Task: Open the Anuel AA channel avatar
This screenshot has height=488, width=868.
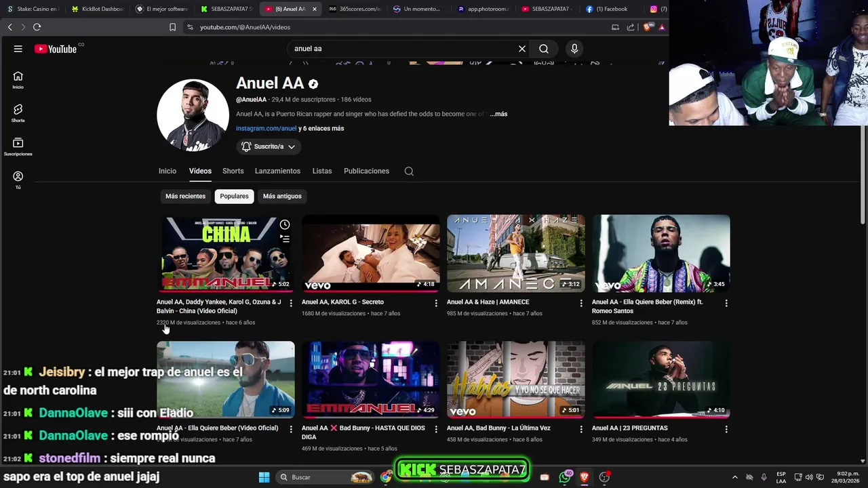Action: 193,115
